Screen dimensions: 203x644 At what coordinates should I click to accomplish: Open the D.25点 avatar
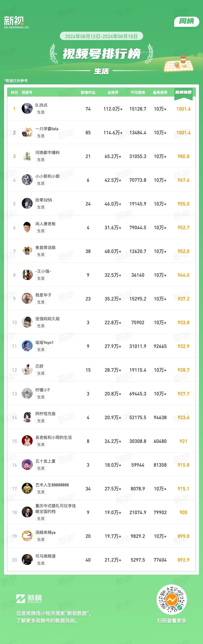click(27, 109)
